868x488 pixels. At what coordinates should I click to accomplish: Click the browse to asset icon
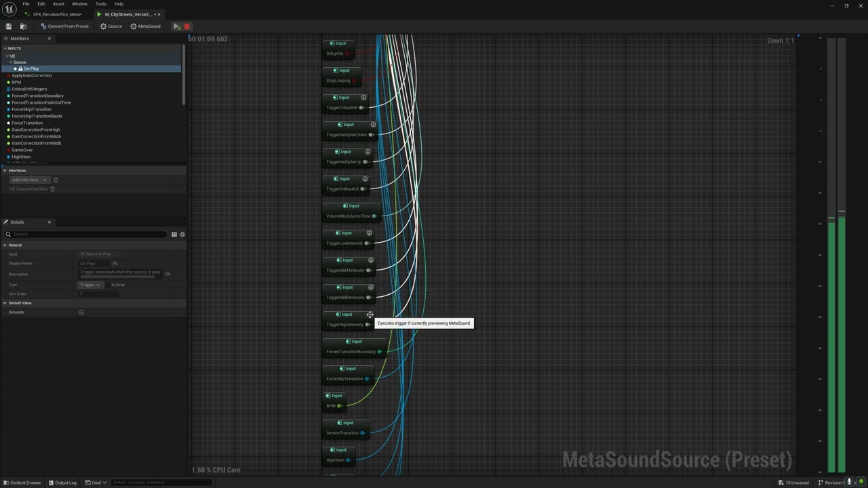click(23, 26)
